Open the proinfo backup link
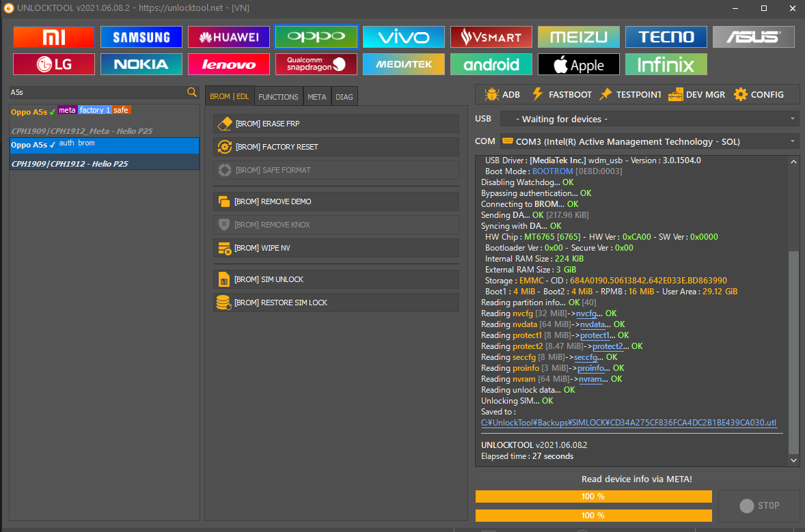 click(590, 368)
